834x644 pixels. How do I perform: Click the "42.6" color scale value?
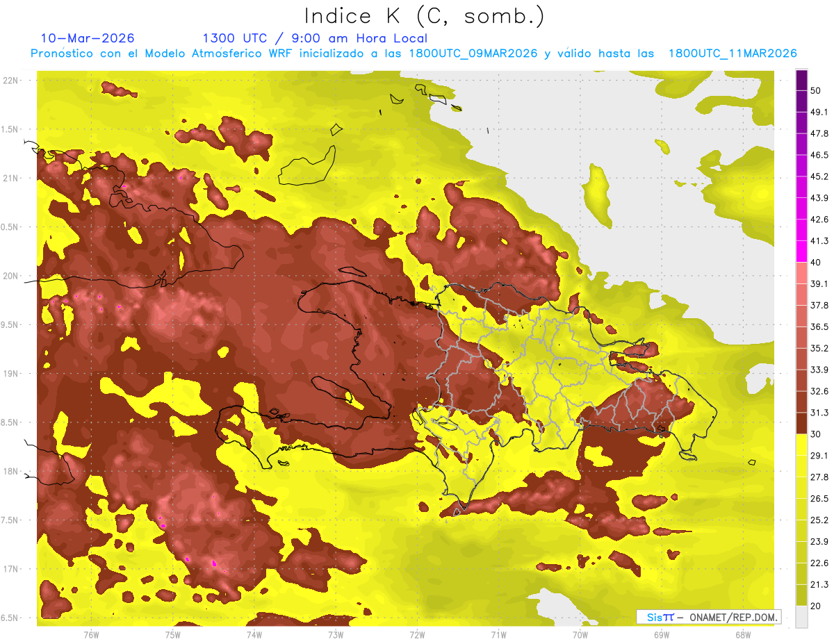point(819,220)
